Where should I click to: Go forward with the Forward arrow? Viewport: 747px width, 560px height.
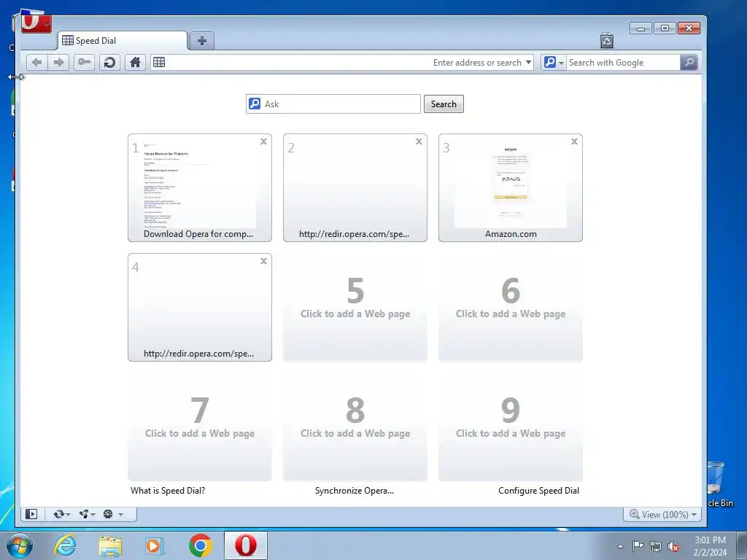(x=58, y=63)
